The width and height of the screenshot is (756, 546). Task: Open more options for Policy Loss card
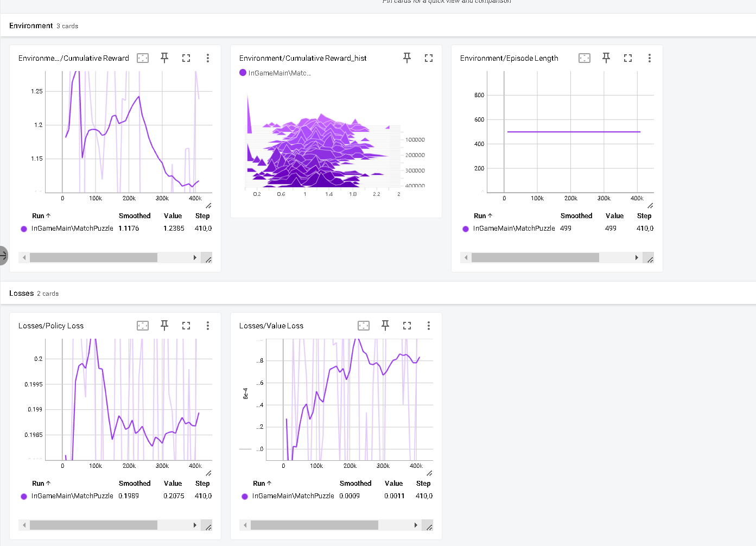tap(208, 326)
